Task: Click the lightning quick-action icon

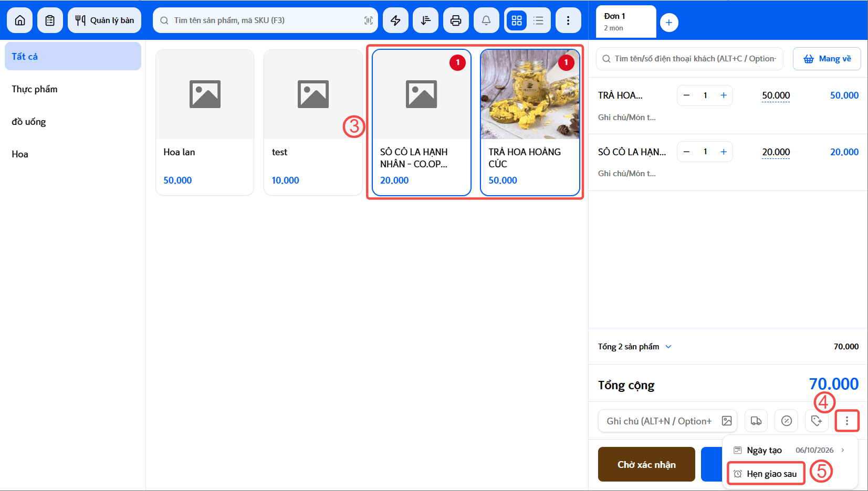Action: coord(395,20)
